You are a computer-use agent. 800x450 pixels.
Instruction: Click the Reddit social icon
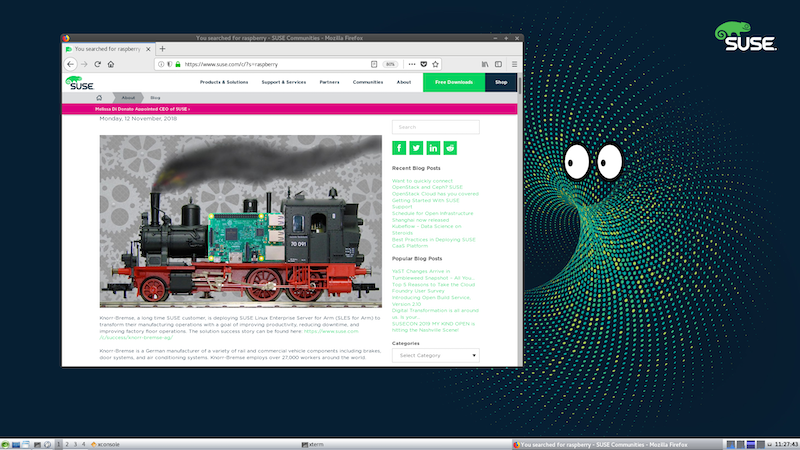click(450, 148)
